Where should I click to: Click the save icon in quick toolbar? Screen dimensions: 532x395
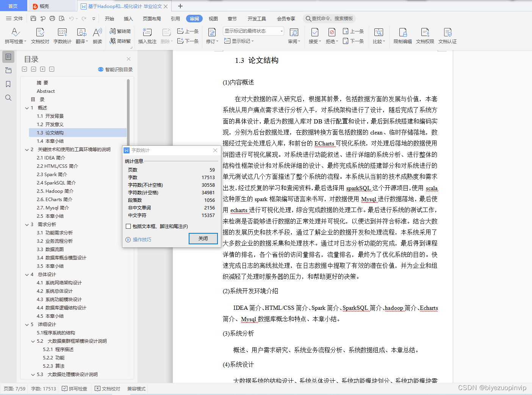33,19
